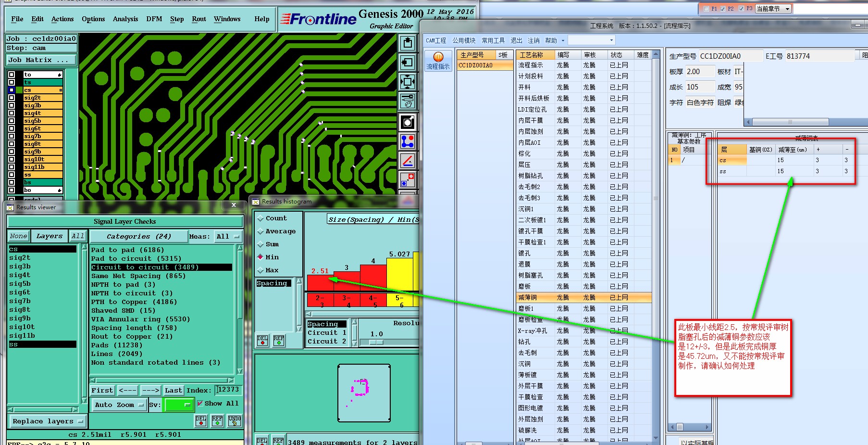This screenshot has height=445, width=868.
Task: Click pencil marker on layer to
Action: [60, 75]
